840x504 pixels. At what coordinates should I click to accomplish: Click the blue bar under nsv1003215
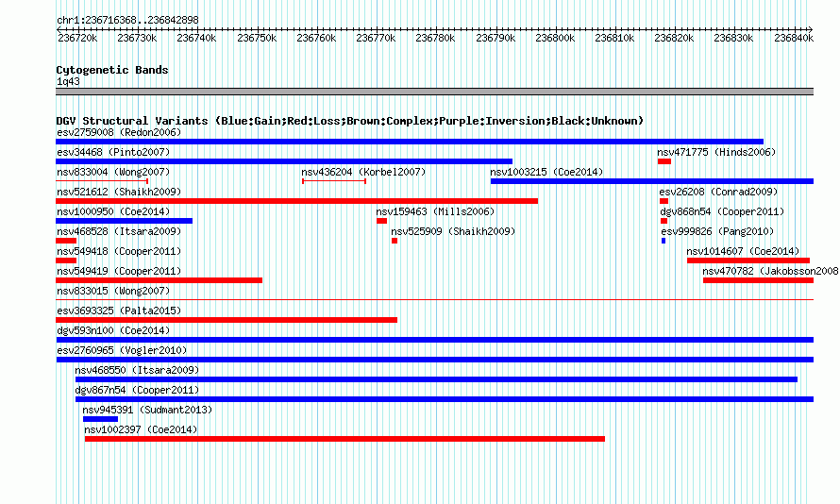(x=652, y=181)
